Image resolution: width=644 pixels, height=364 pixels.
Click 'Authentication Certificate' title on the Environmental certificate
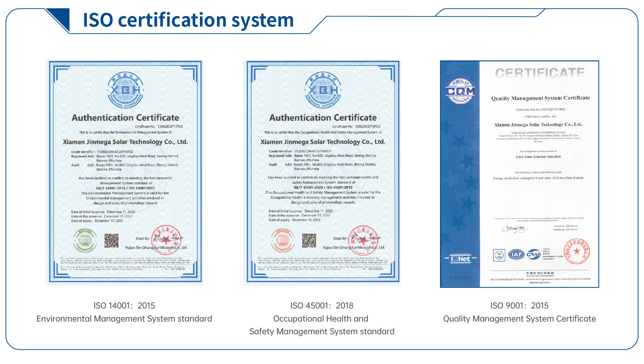(x=125, y=117)
